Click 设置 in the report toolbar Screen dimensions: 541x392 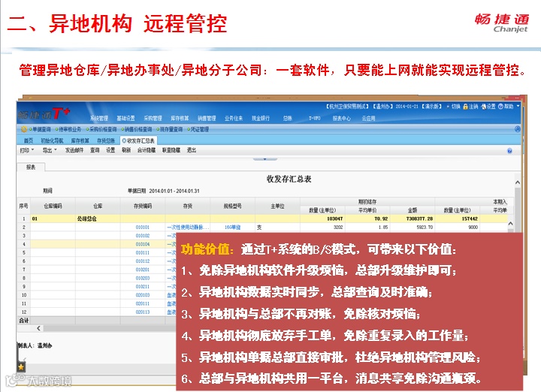tap(110, 150)
